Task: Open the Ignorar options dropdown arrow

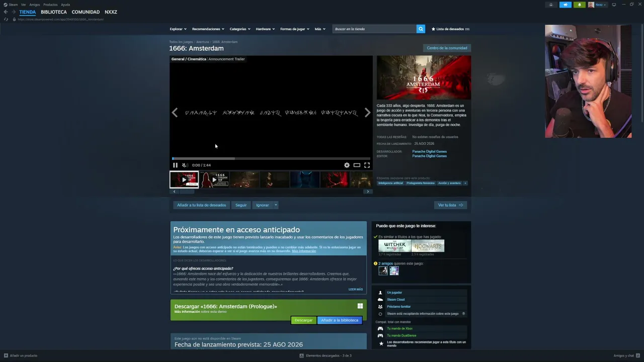Action: [x=276, y=205]
